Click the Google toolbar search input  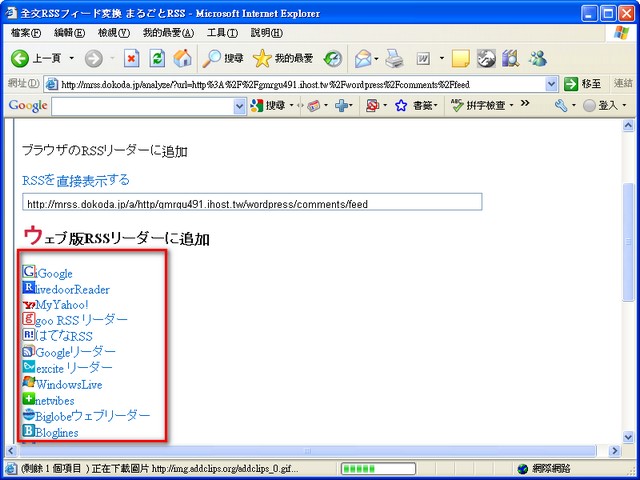coord(142,107)
